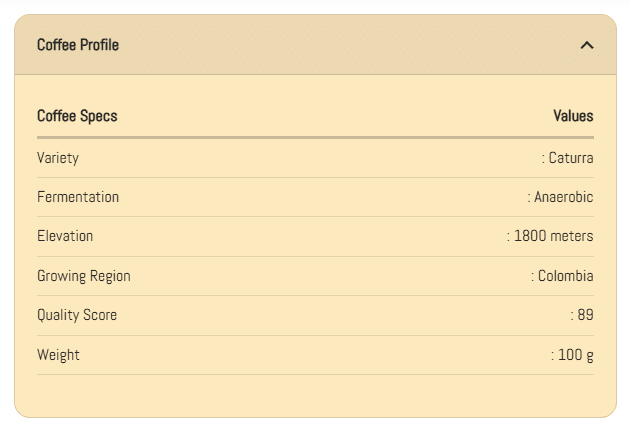
Task: Select the Weight row label
Action: (x=58, y=355)
